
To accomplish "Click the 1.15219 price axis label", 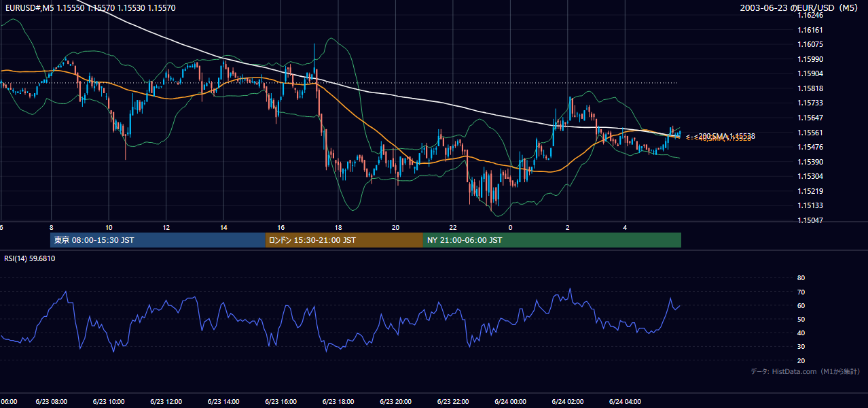I will (811, 191).
